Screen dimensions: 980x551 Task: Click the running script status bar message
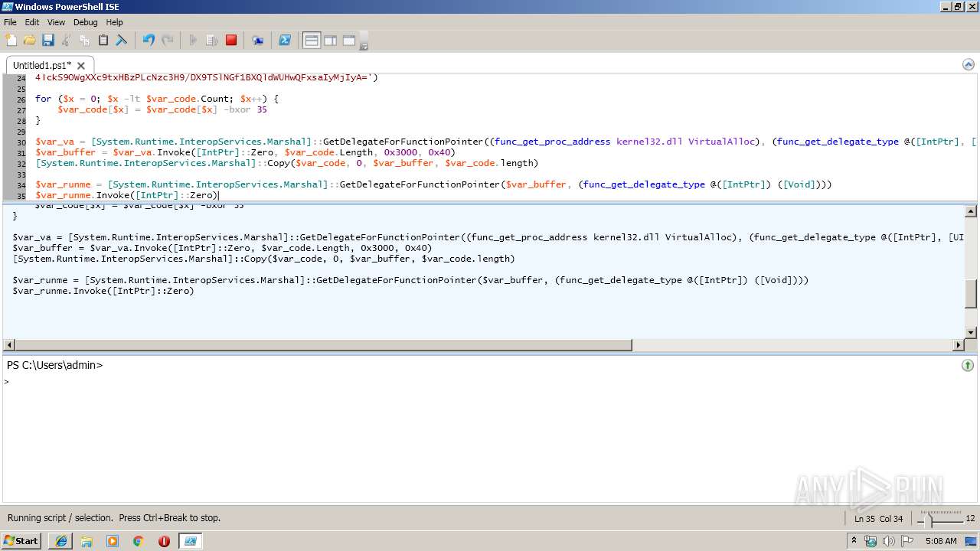114,518
